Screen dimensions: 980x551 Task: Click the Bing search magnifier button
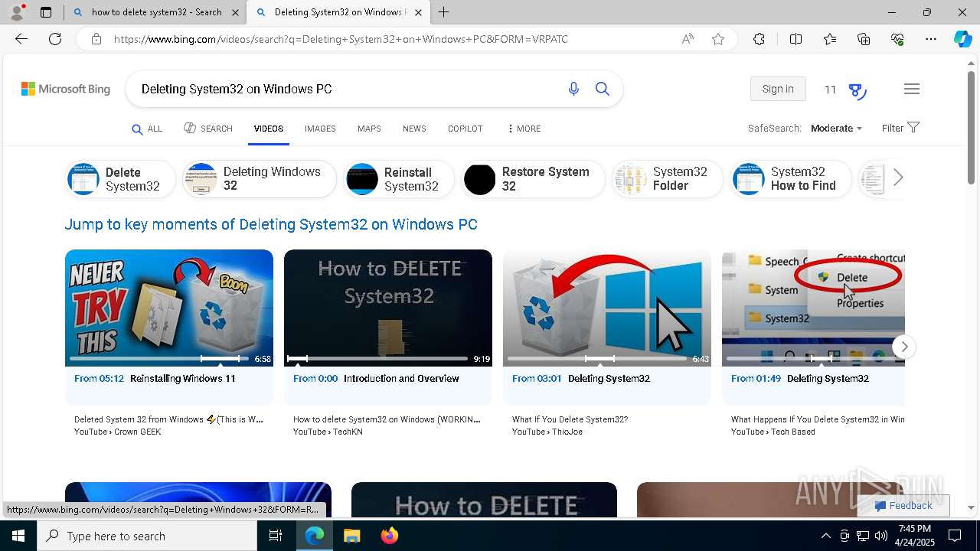pyautogui.click(x=603, y=90)
